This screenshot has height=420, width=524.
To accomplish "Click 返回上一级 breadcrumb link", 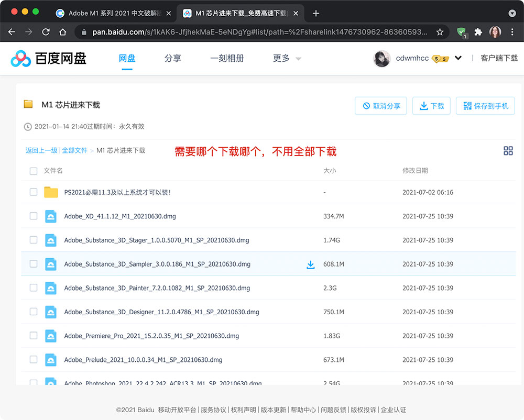I will point(41,150).
